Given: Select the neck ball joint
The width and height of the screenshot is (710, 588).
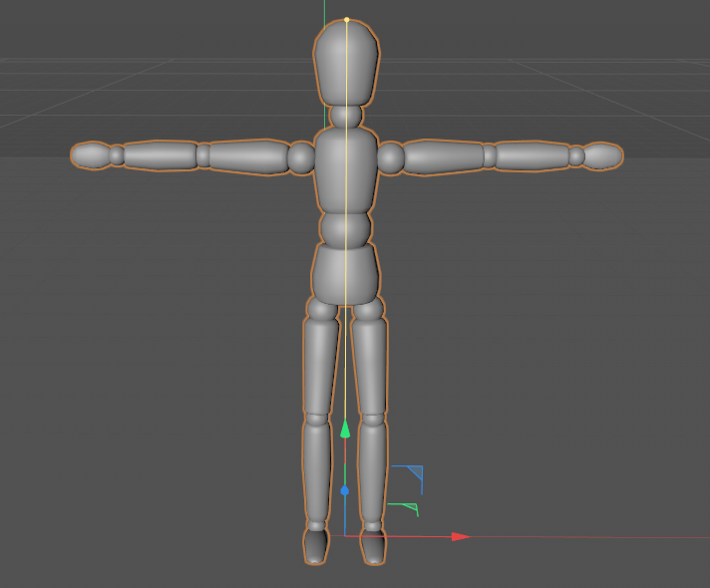Looking at the screenshot, I should 346,116.
